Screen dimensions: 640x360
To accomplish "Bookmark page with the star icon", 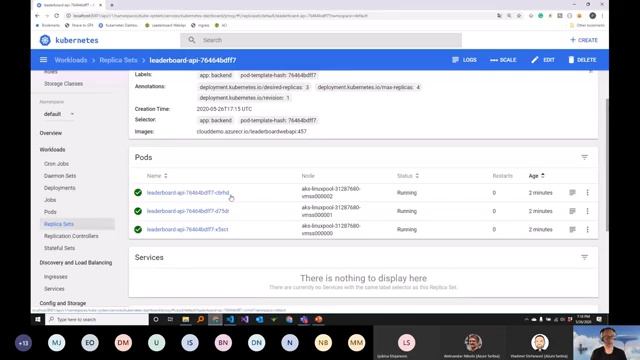I will coord(519,16).
